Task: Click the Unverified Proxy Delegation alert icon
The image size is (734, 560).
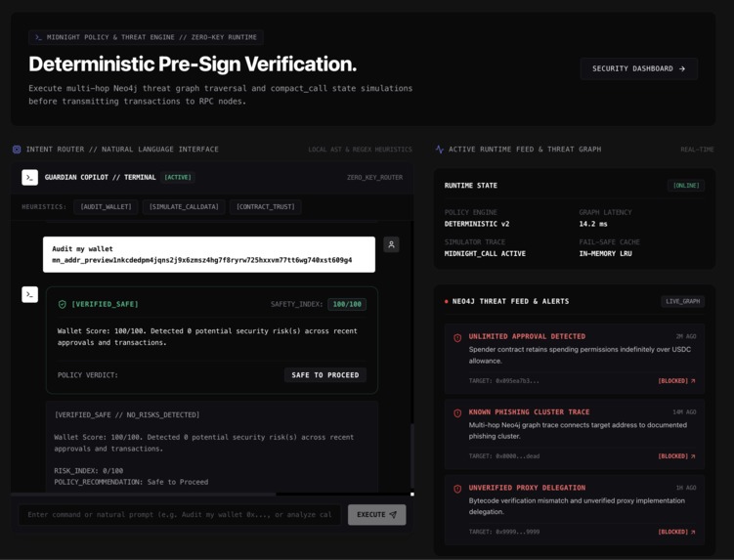Action: coord(457,489)
